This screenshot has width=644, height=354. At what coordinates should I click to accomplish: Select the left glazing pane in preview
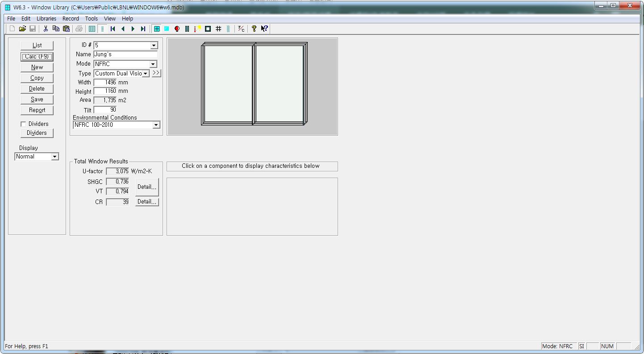(228, 83)
